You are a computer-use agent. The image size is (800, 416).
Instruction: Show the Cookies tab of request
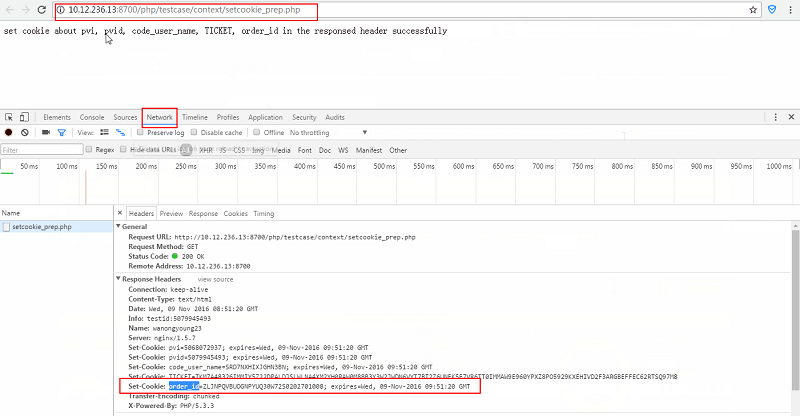[x=236, y=213]
